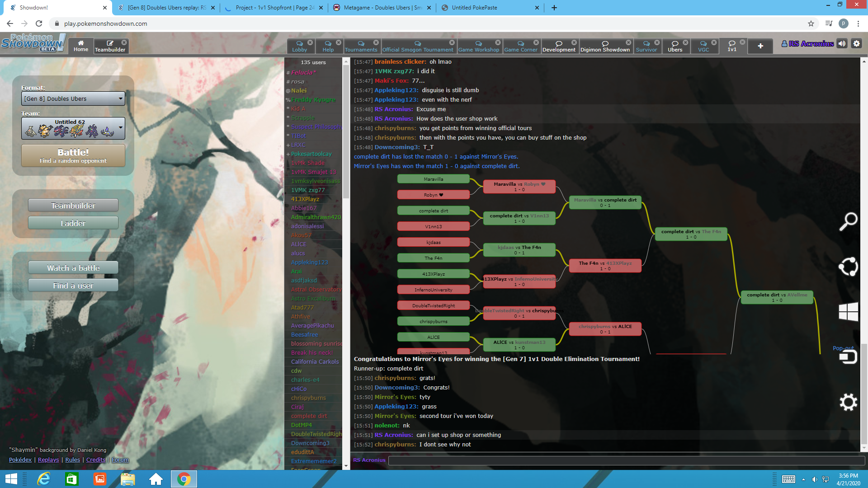
Task: Click the Home house icon tab
Action: (81, 46)
